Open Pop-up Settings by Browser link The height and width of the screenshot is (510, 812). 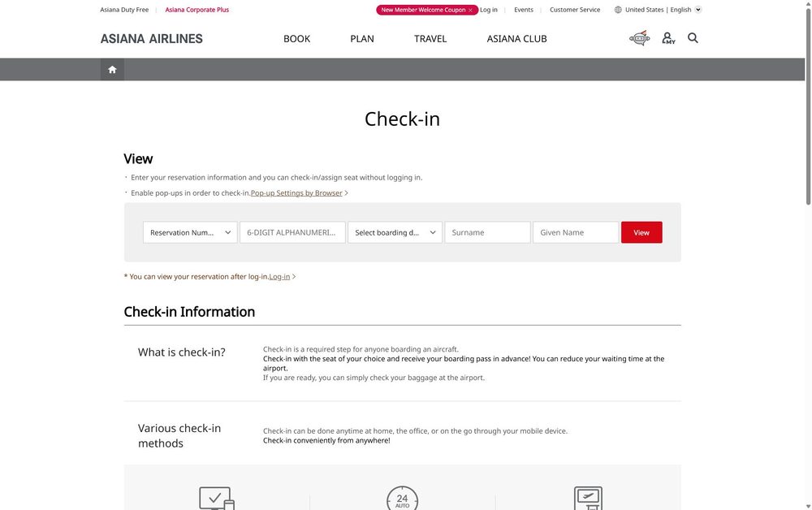click(x=296, y=193)
